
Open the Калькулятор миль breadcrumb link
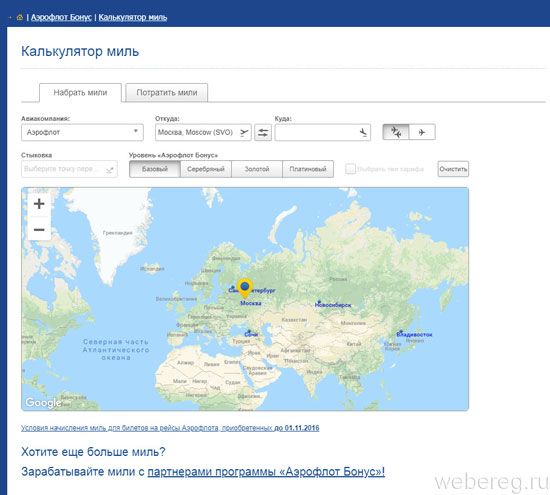pyautogui.click(x=133, y=17)
